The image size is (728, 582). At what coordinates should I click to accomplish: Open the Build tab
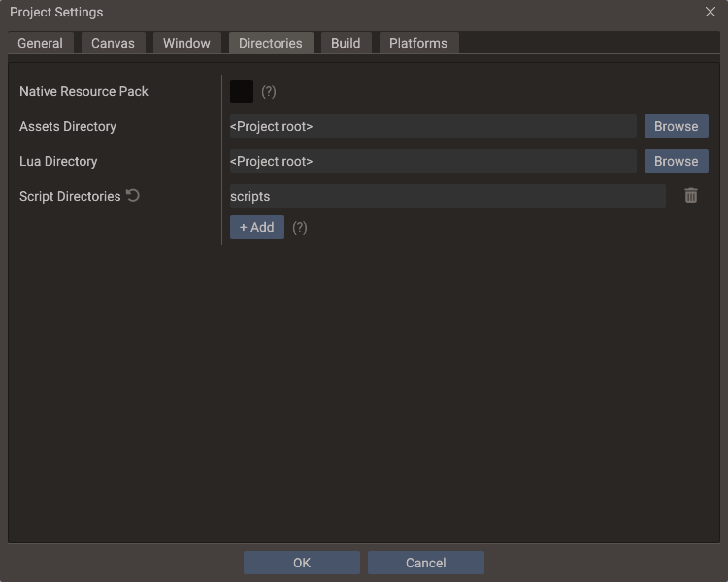pos(346,43)
